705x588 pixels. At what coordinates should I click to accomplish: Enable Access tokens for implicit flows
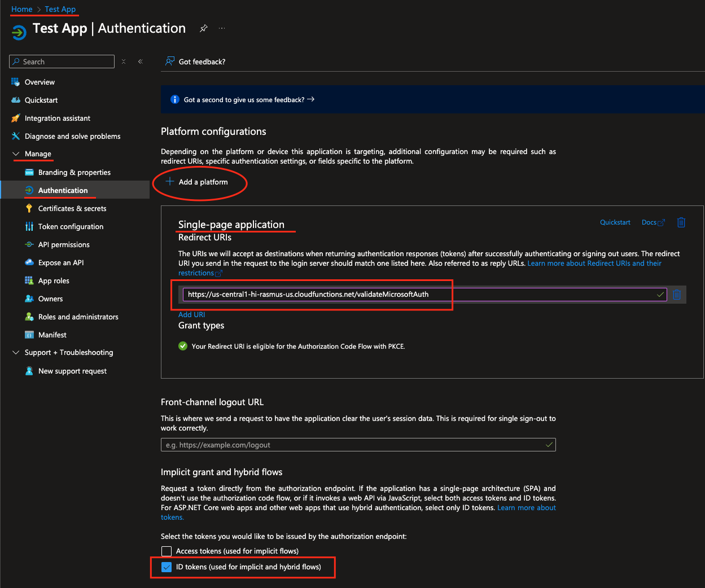coord(167,551)
